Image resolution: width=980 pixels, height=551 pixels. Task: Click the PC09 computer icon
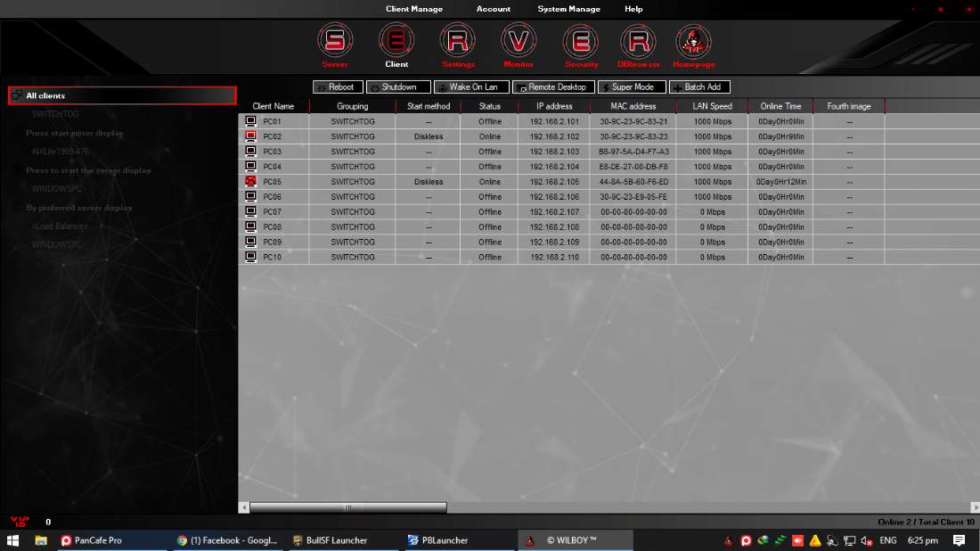[x=250, y=242]
